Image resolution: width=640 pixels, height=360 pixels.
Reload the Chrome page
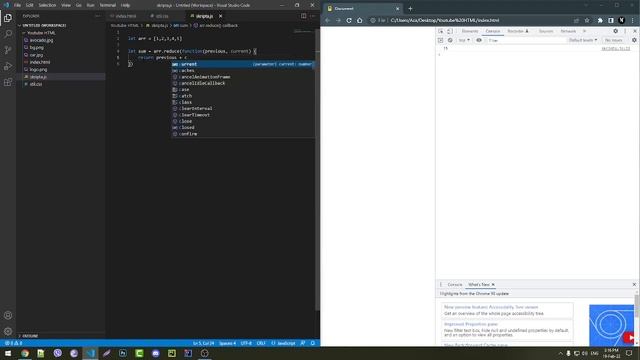tap(349, 20)
